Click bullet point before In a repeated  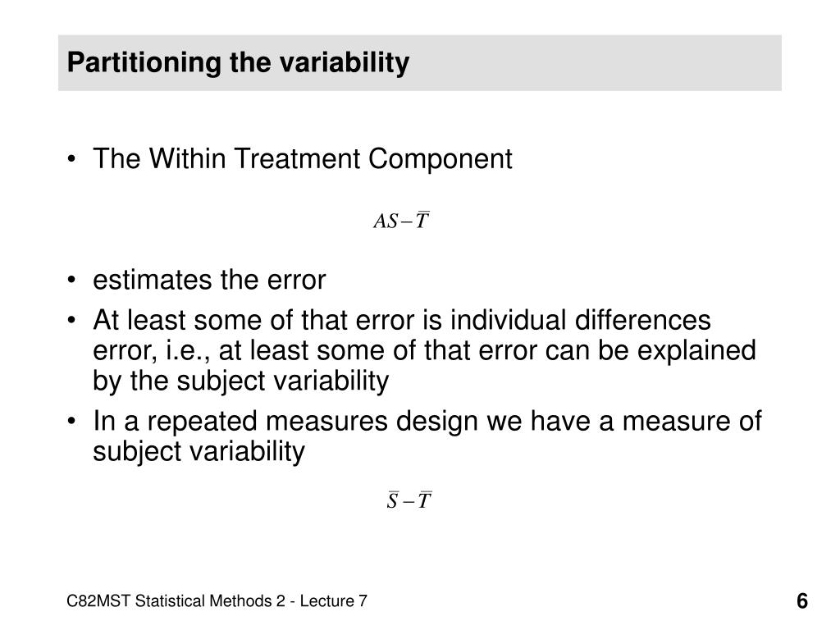click(x=72, y=421)
